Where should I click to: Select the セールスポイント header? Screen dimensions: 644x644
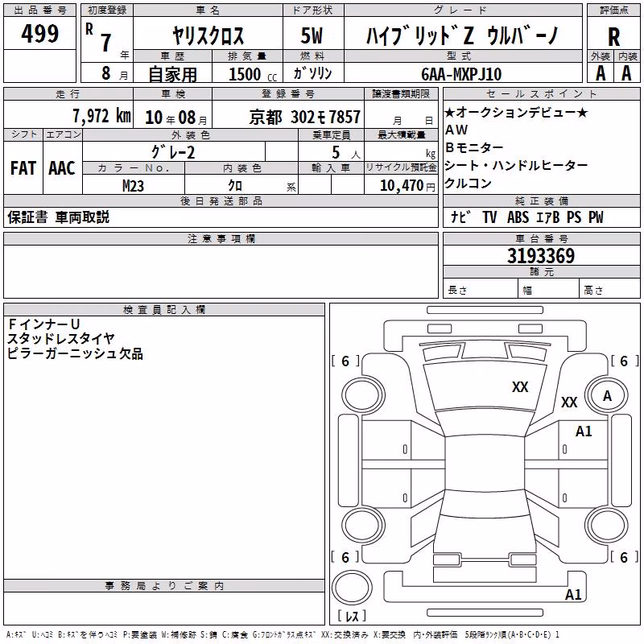(x=541, y=93)
